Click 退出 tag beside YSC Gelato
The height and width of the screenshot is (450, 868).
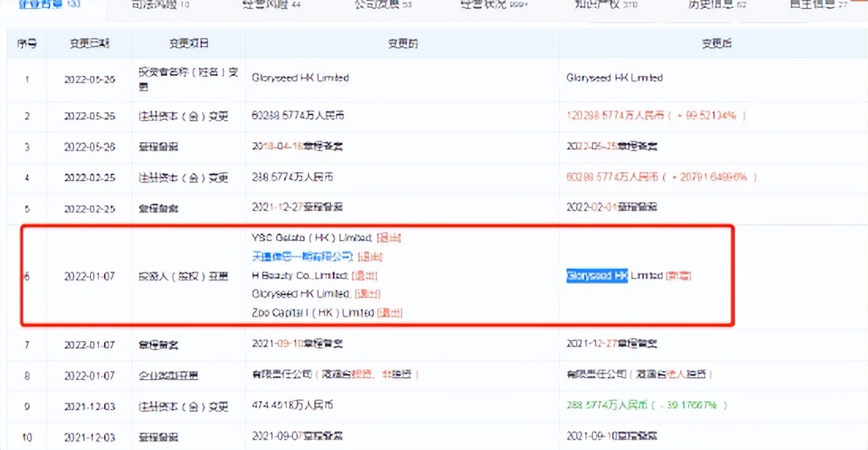pos(388,238)
